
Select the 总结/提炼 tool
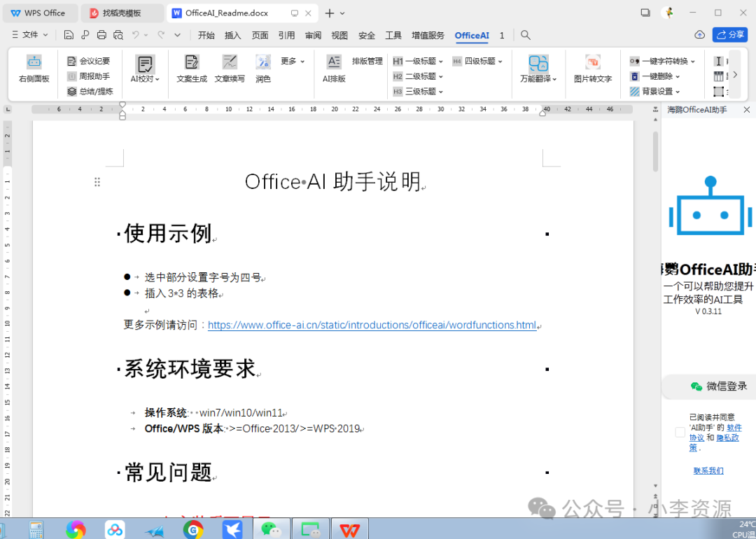pos(90,92)
